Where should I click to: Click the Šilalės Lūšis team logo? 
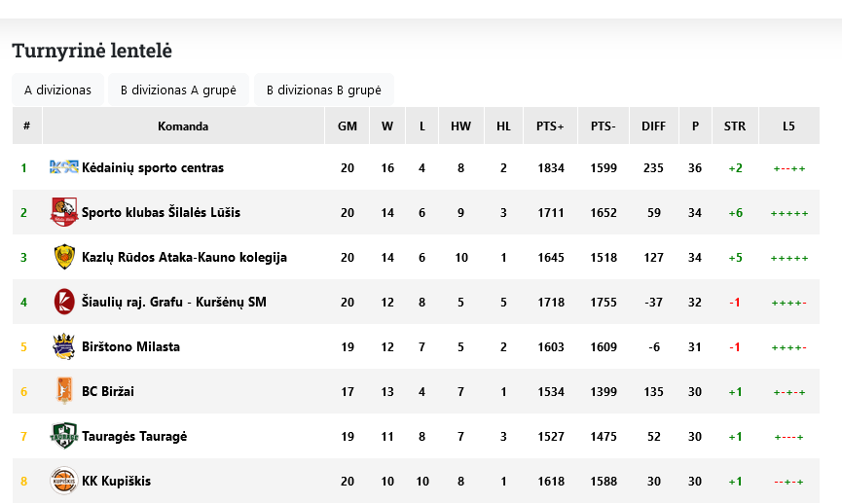64,212
